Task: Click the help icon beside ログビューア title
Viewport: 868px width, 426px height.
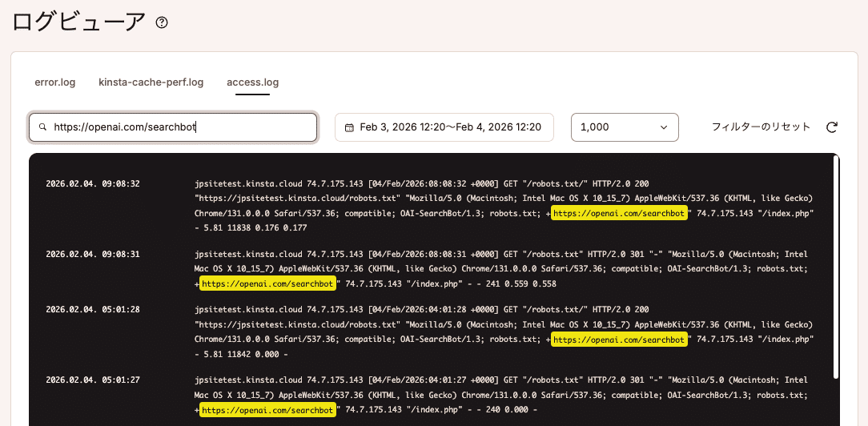Action: pos(162,22)
